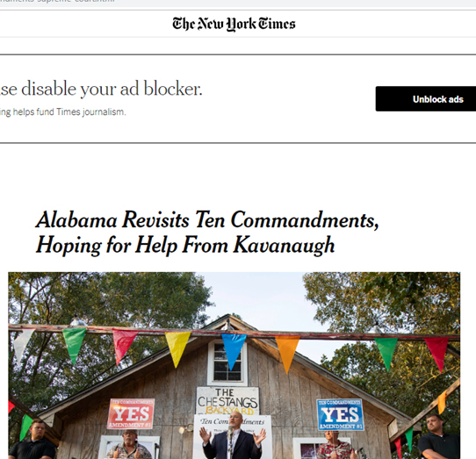Click the browser address bar URL text
This screenshot has width=476, height=459.
[x=57, y=1]
